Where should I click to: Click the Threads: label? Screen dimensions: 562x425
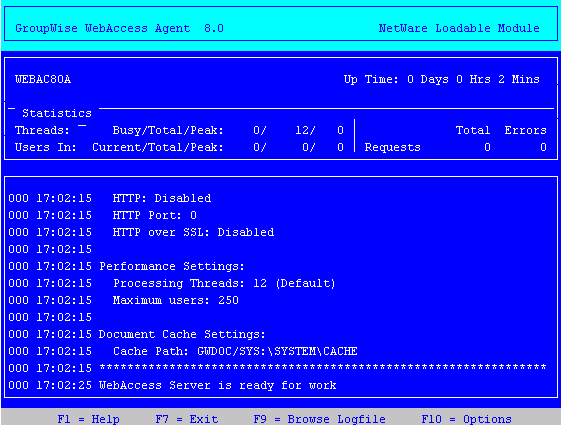[x=42, y=130]
